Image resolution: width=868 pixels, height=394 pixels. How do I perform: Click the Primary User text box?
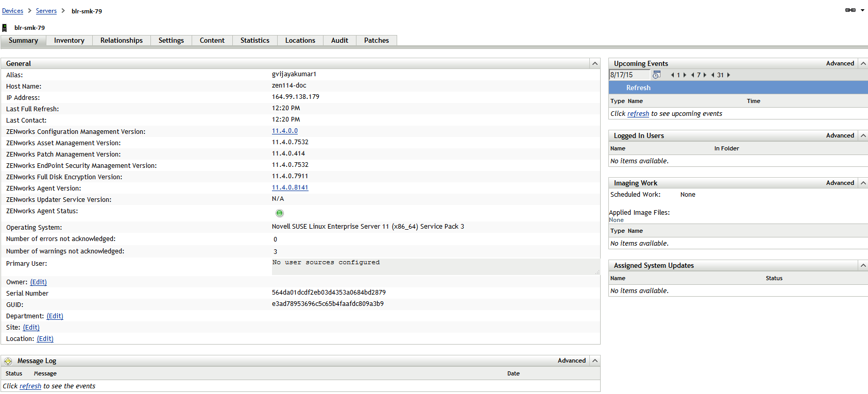click(x=436, y=267)
